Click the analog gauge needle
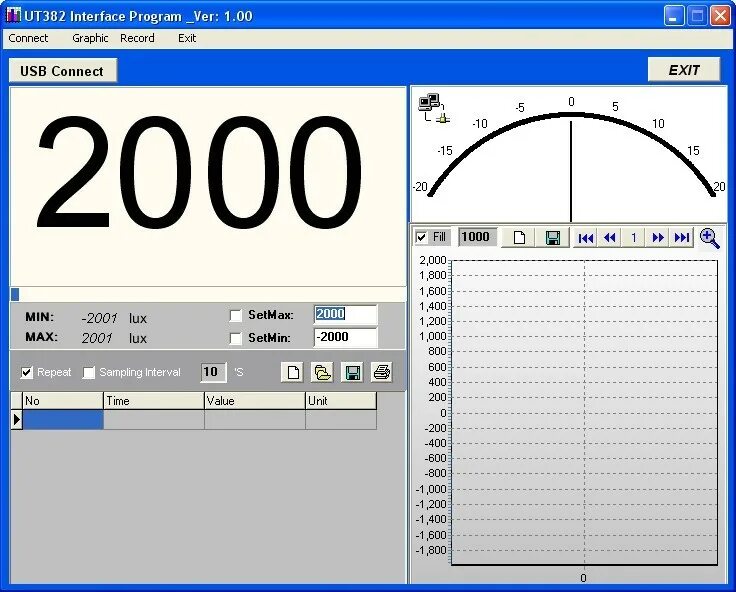This screenshot has height=592, width=736. 571,171
